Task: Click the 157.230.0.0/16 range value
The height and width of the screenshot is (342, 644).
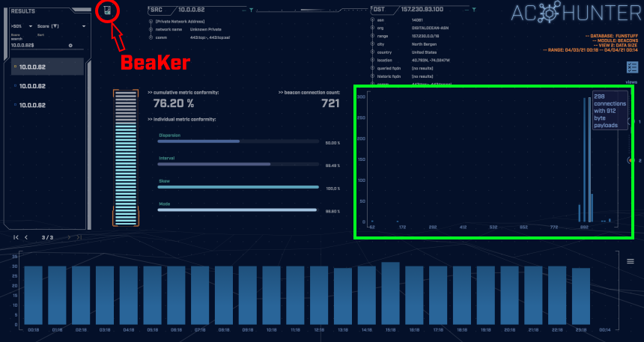Action: tap(425, 36)
